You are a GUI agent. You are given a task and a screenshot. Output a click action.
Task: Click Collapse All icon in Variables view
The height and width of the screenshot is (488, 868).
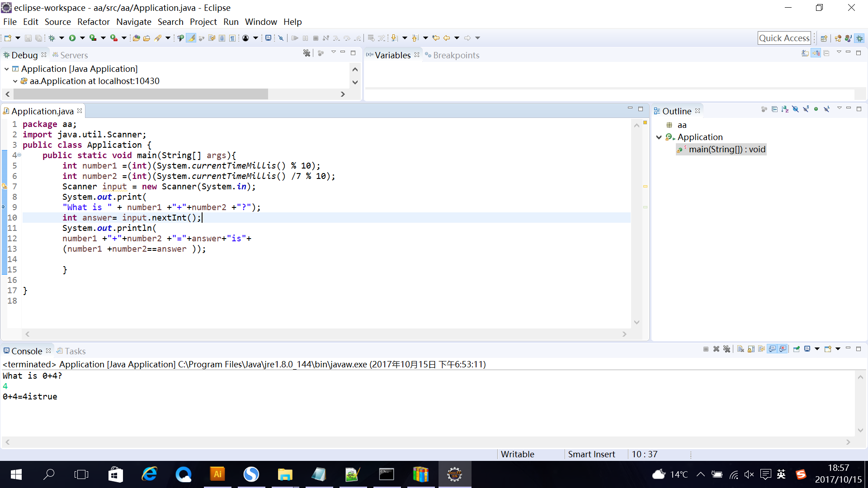pos(826,53)
